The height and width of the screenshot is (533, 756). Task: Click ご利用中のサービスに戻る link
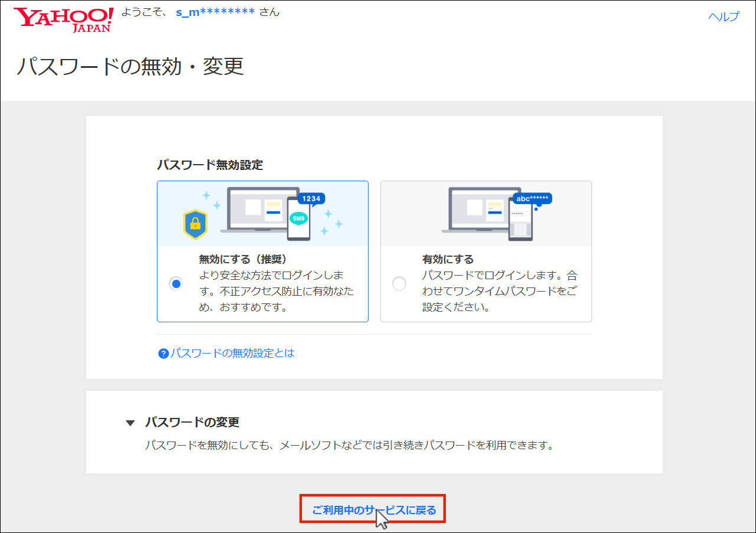point(374,510)
